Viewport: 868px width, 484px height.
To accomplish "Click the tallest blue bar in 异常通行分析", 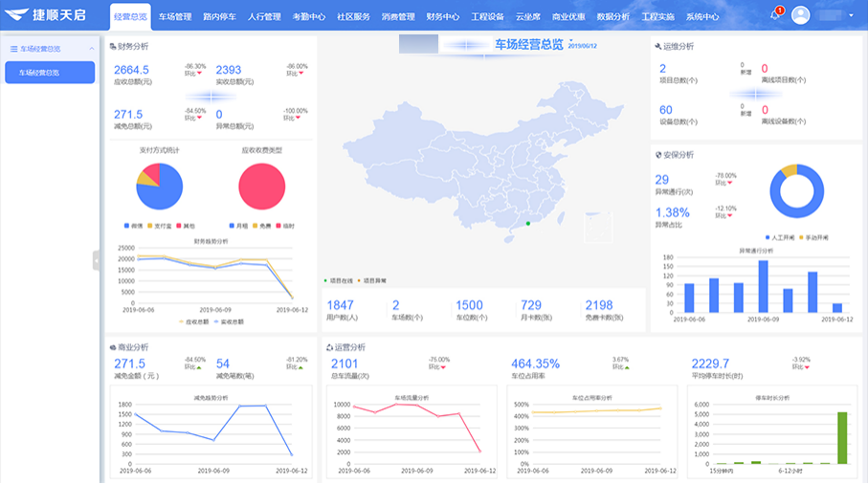I will [x=763, y=287].
